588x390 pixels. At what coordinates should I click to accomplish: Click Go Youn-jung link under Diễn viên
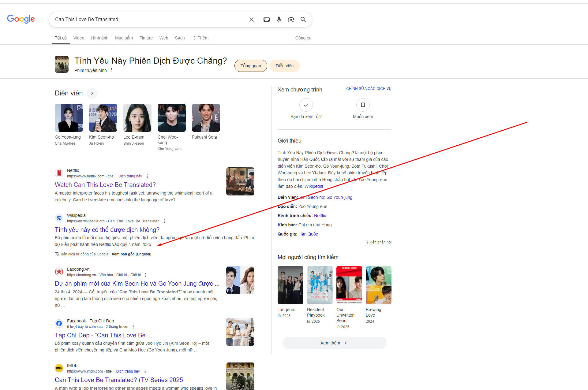339,197
